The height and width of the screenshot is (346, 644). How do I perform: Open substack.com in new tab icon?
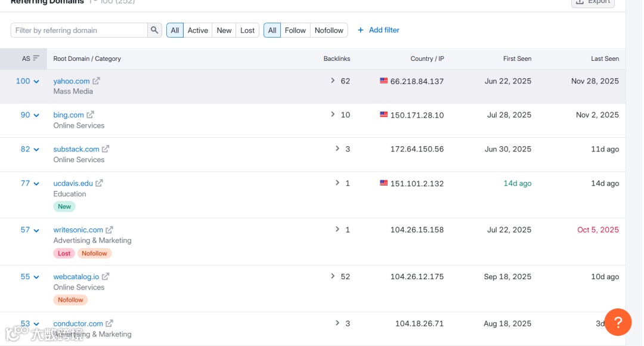[x=106, y=149]
